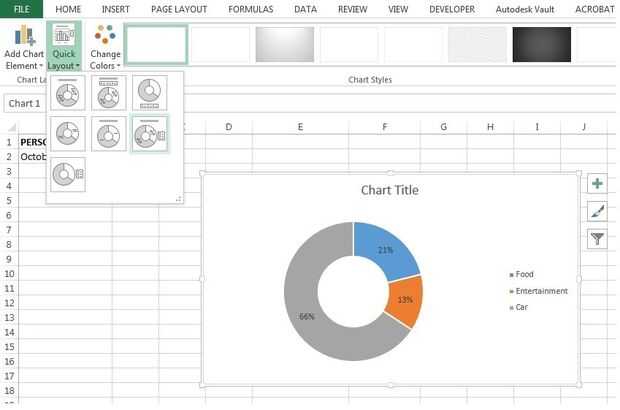Select column G header
This screenshot has width=620, height=410.
[x=443, y=127]
